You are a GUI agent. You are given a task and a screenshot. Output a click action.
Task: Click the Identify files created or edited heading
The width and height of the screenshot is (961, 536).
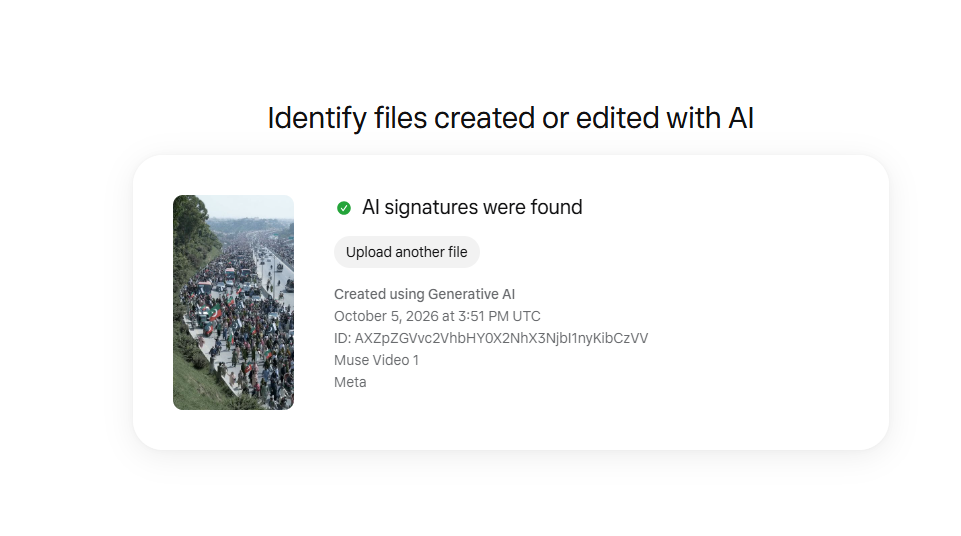[x=511, y=118]
